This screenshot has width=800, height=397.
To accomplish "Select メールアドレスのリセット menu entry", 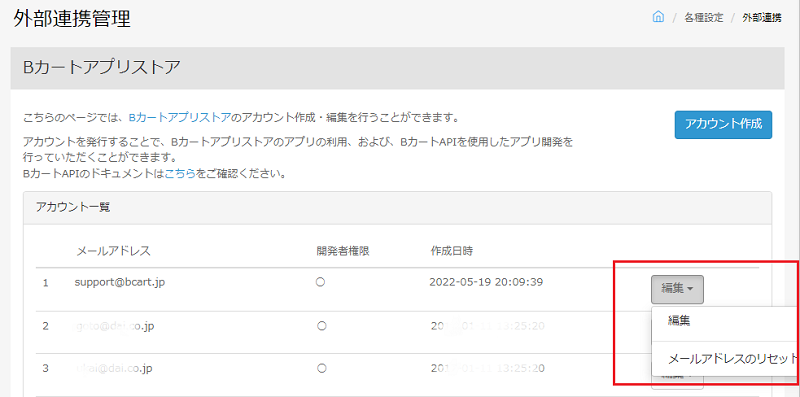I will [x=733, y=359].
